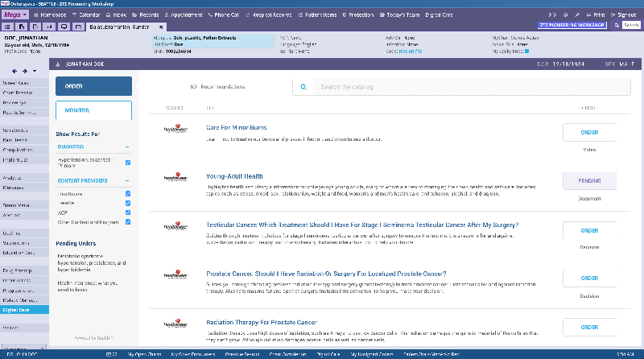644x359 pixels.
Task: Open the Young-Adult Health title link
Action: [234, 176]
